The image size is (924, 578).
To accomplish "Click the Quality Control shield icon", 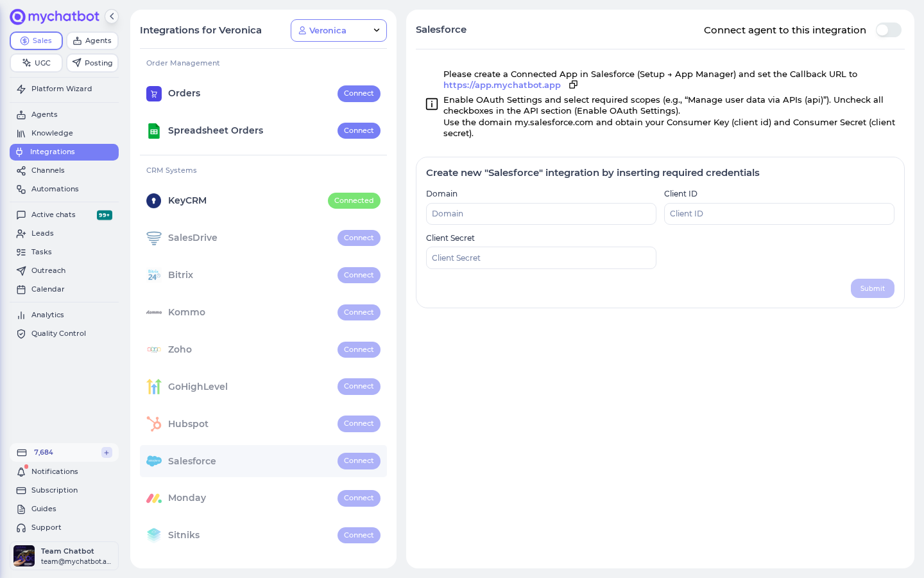I will [x=21, y=334].
